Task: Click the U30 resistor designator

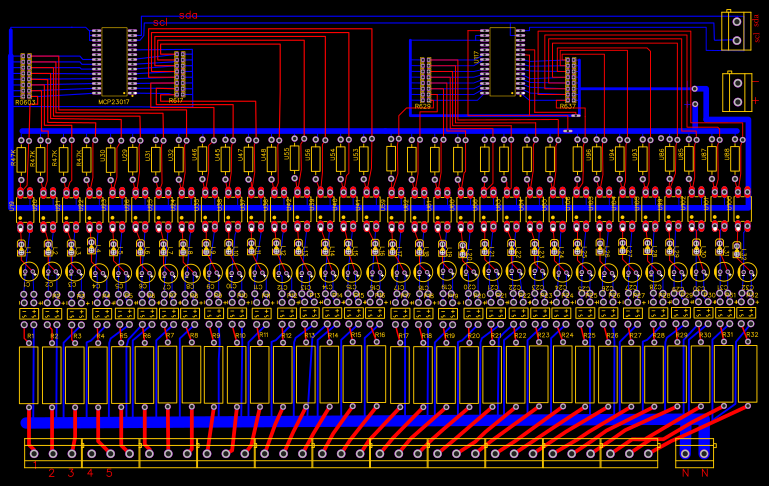Action: (x=103, y=155)
